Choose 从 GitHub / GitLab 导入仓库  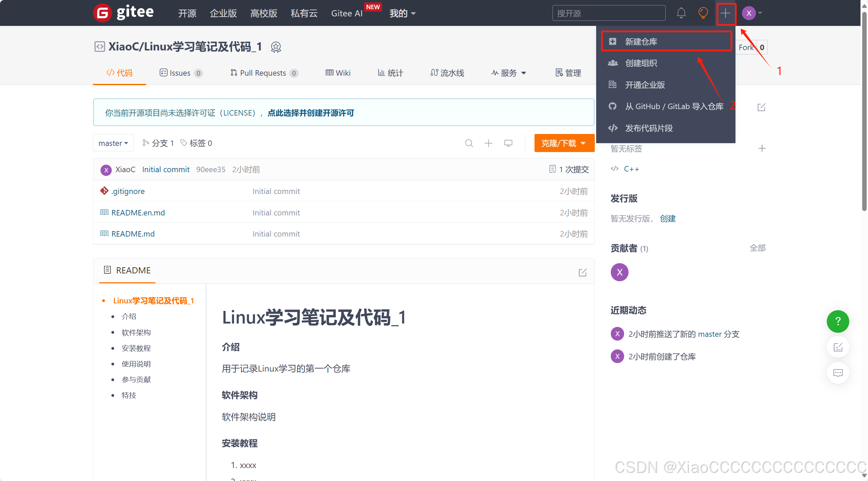click(x=666, y=106)
